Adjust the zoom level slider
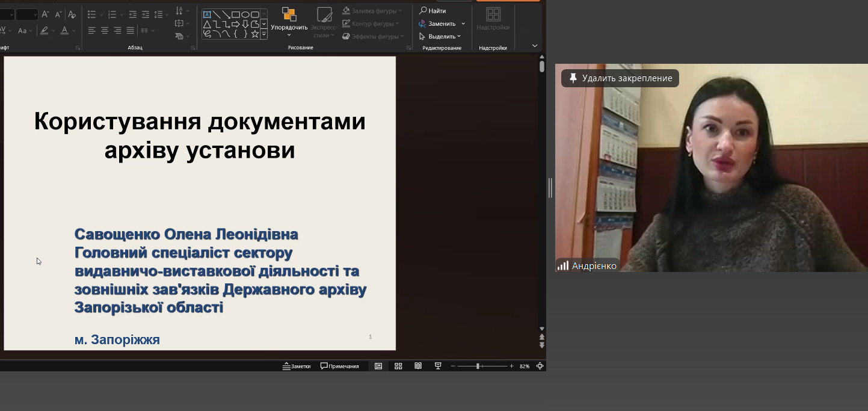Screen dimensions: 868x411 pyautogui.click(x=478, y=366)
